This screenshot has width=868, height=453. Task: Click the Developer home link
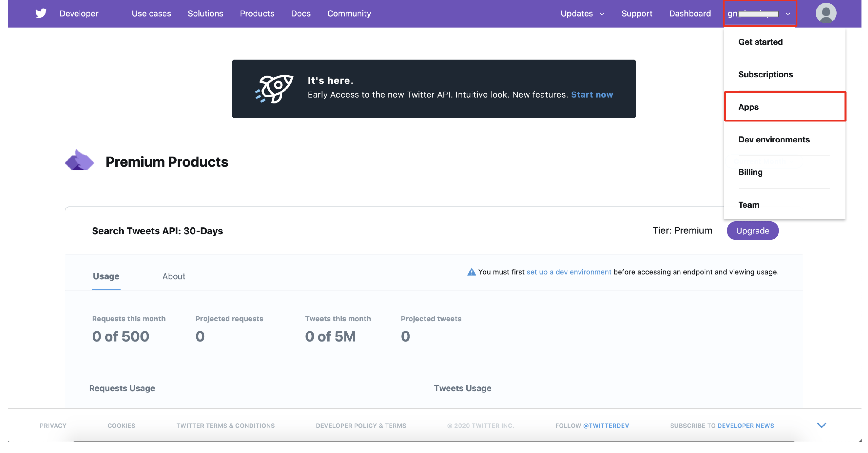(x=79, y=14)
